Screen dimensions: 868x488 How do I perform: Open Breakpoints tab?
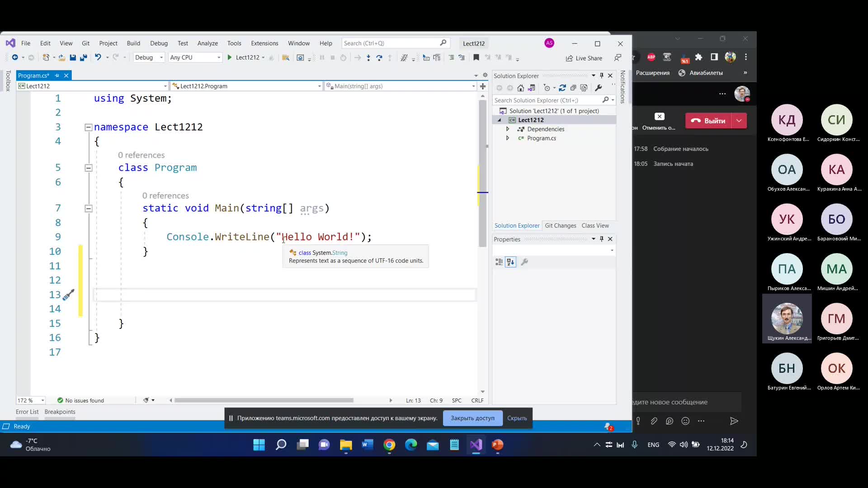point(60,412)
